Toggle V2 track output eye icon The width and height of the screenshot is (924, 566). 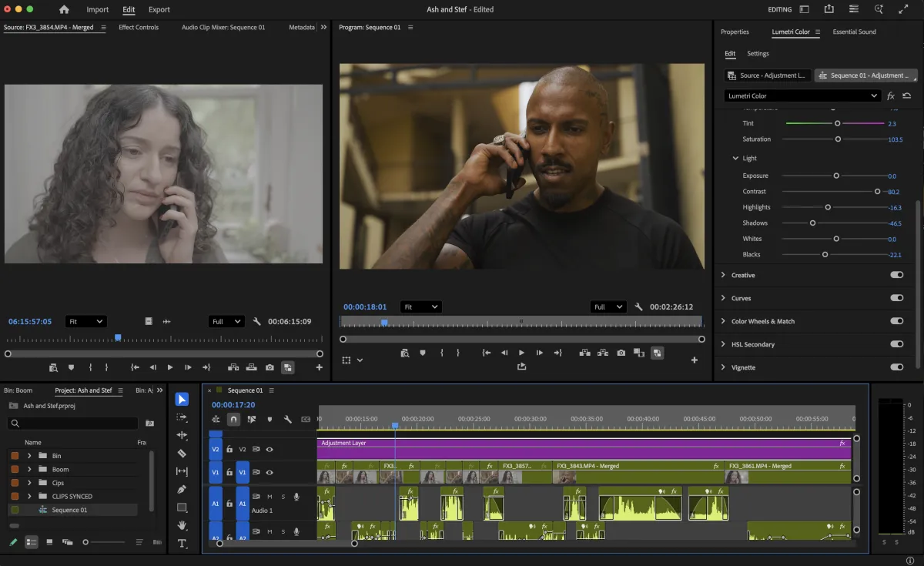269,449
